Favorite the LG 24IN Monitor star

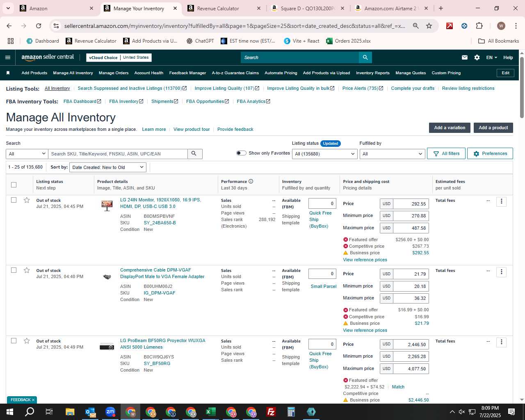(27, 200)
